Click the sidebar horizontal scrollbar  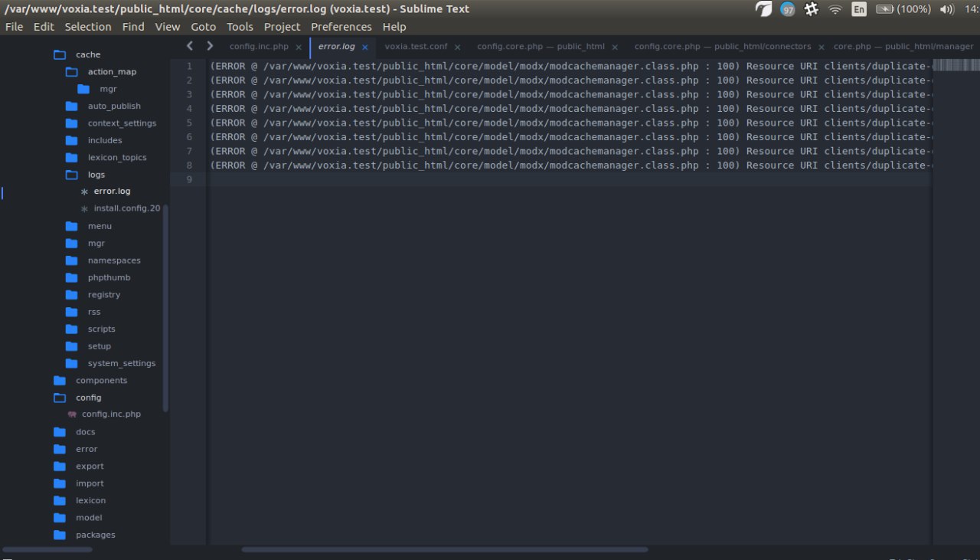tap(47, 549)
